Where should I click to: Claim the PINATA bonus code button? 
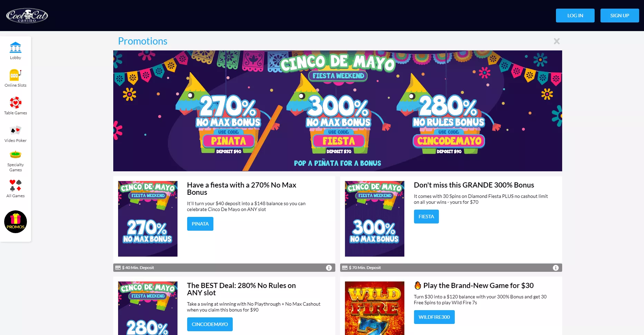tap(200, 224)
